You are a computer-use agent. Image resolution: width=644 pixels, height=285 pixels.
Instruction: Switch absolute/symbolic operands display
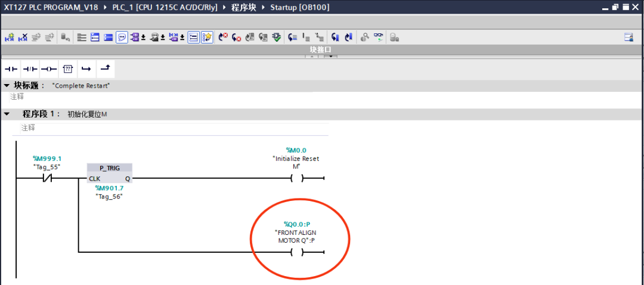coord(135,38)
